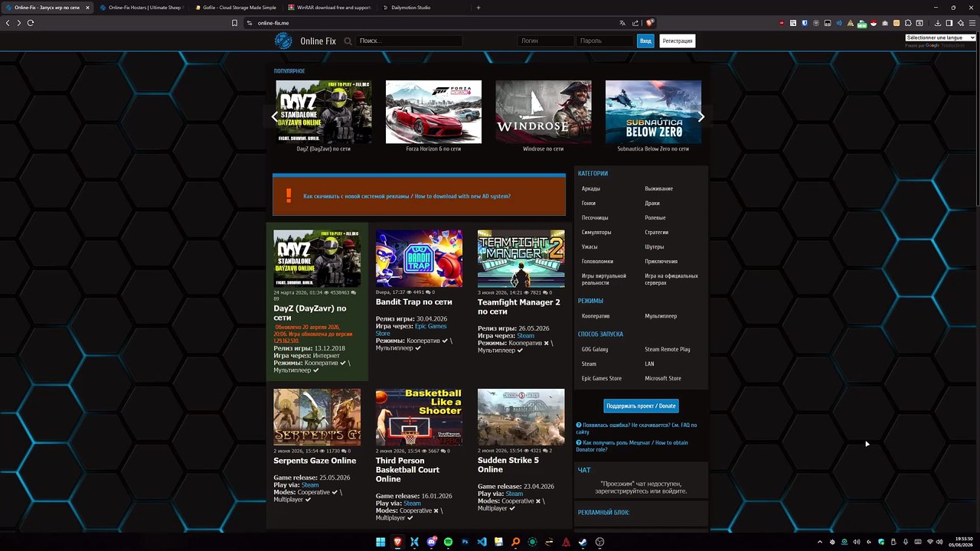
Task: Filter by Кооператив mode
Action: pyautogui.click(x=596, y=316)
